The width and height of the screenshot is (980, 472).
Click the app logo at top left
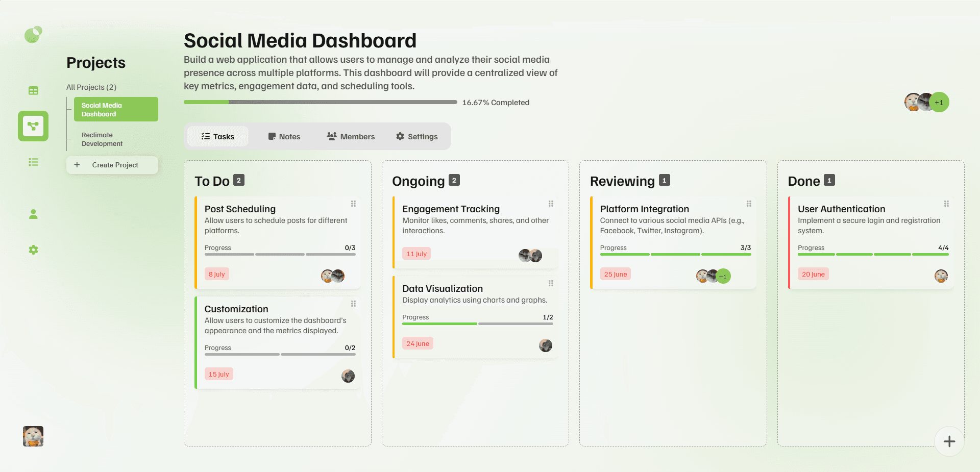33,35
